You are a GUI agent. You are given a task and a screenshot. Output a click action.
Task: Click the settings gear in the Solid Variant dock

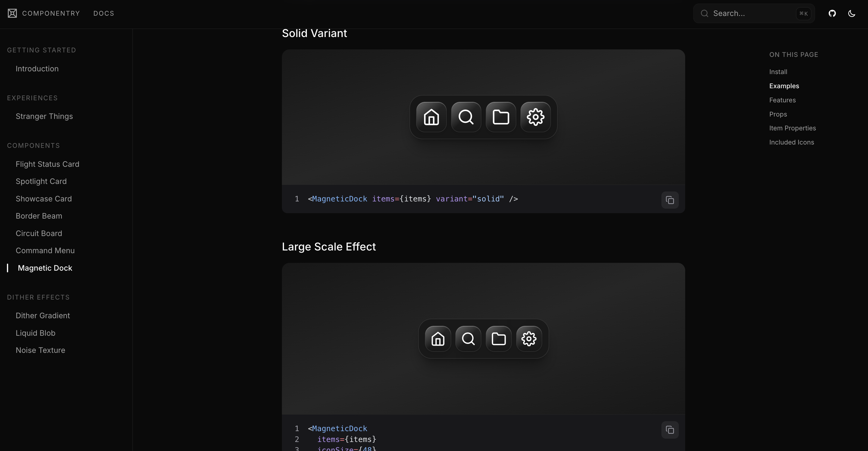[x=535, y=117]
